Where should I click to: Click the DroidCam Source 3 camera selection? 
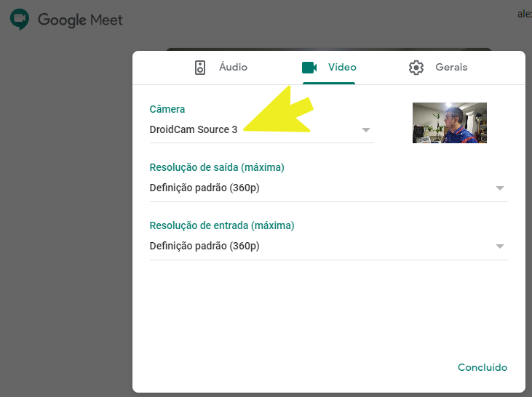(194, 129)
